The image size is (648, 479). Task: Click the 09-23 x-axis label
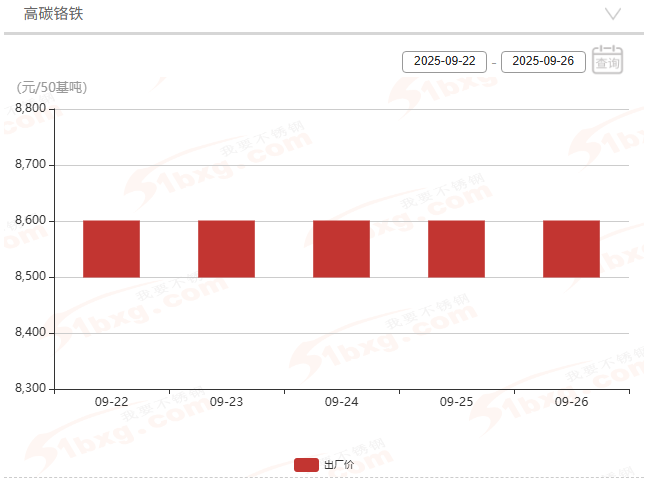(226, 401)
